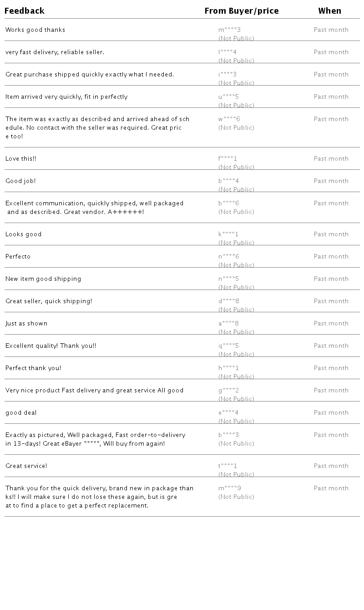Click the Feedback column header
The image size is (364, 610).
click(x=25, y=11)
